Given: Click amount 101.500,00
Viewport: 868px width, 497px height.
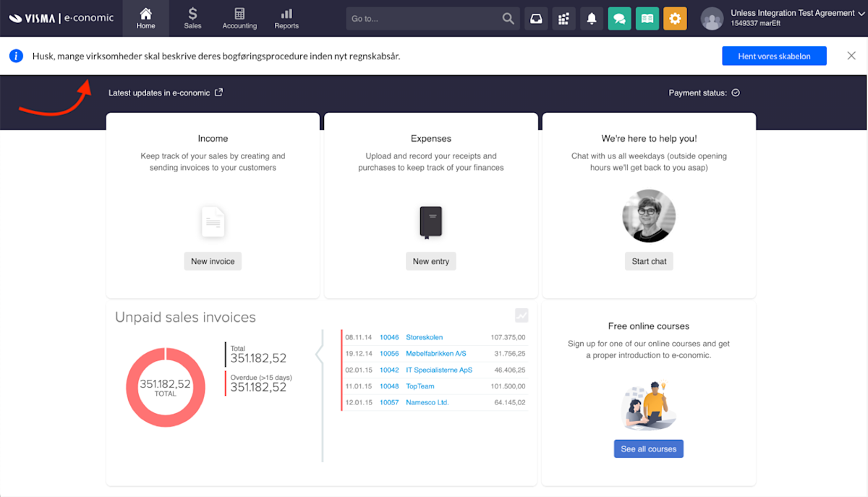Looking at the screenshot, I should (508, 386).
